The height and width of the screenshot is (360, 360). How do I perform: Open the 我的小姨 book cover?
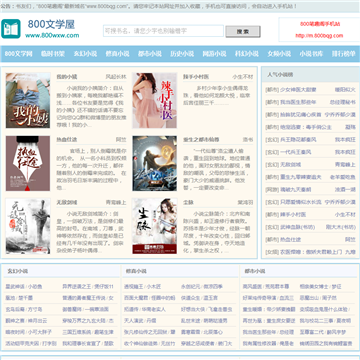[28, 100]
